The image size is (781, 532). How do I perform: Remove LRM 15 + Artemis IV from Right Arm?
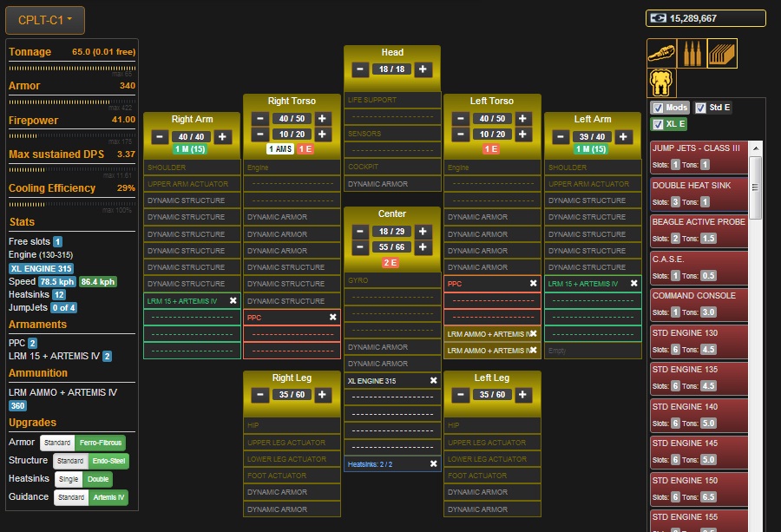(233, 300)
